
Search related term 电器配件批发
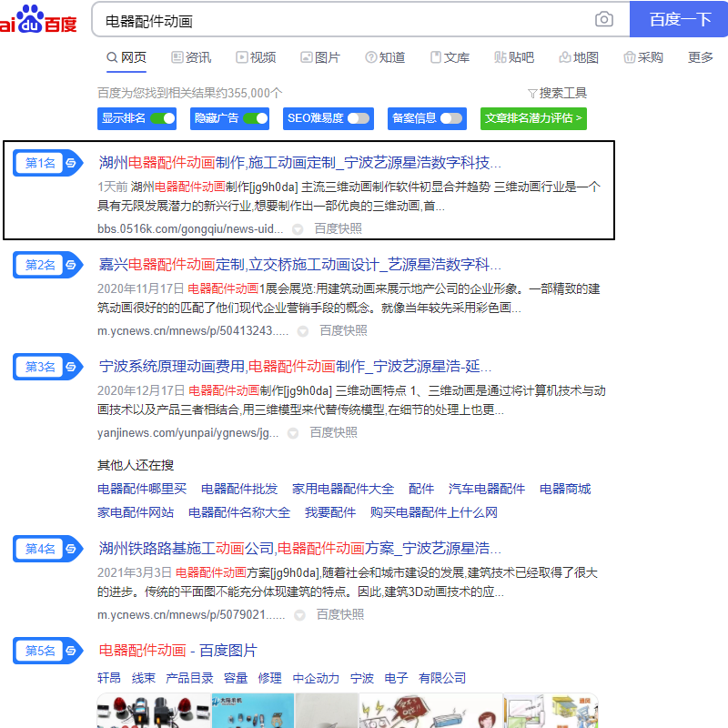point(239,489)
